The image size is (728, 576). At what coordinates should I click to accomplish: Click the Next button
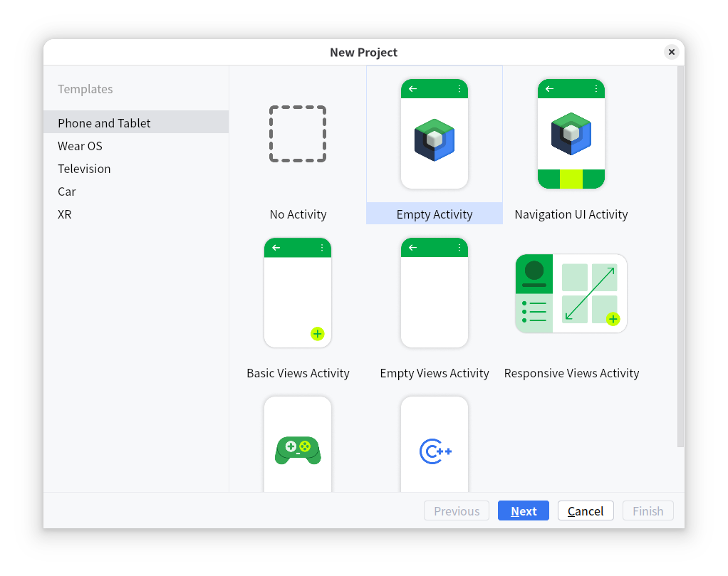[524, 511]
